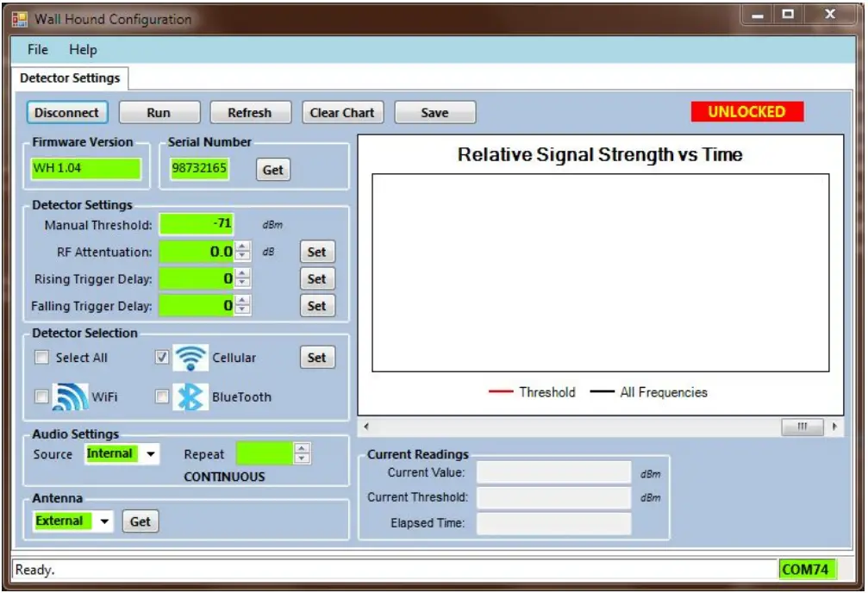The height and width of the screenshot is (593, 868).
Task: Click the BlueTooth detector icon
Action: 191,394
